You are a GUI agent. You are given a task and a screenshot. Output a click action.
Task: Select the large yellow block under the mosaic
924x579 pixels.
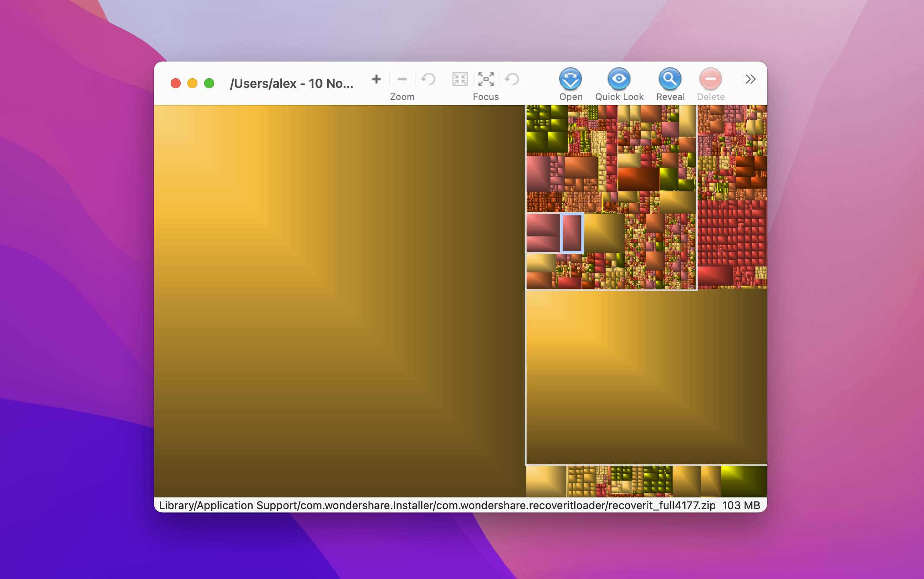pos(646,377)
